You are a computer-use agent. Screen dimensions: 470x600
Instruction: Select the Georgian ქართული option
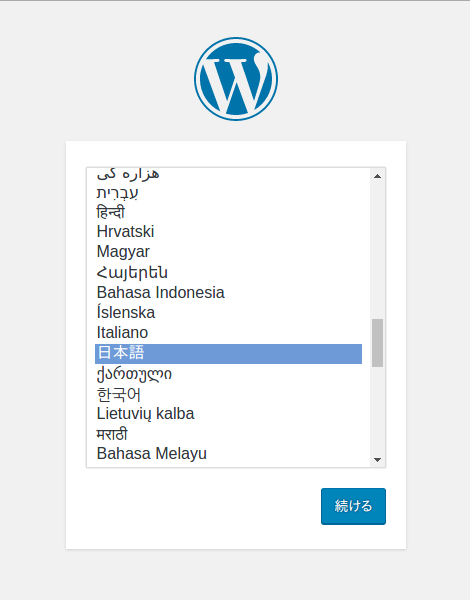[228, 373]
